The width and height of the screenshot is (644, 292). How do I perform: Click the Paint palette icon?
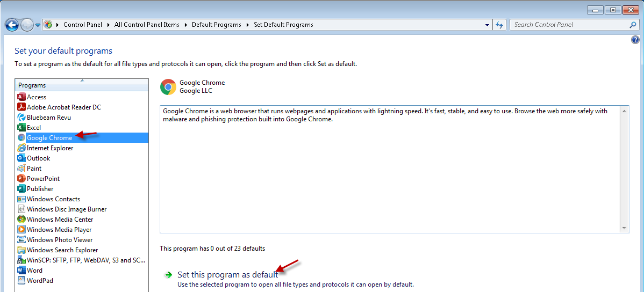point(22,169)
